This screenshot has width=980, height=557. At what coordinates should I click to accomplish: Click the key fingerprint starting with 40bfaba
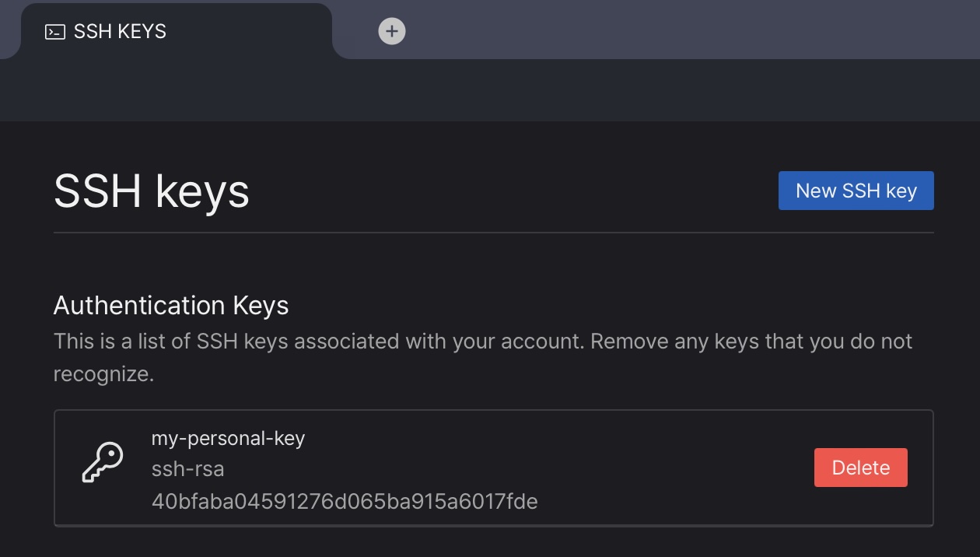(345, 501)
